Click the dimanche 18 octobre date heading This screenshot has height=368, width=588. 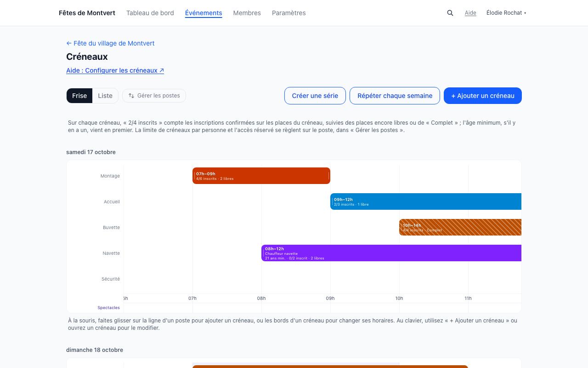click(x=95, y=350)
